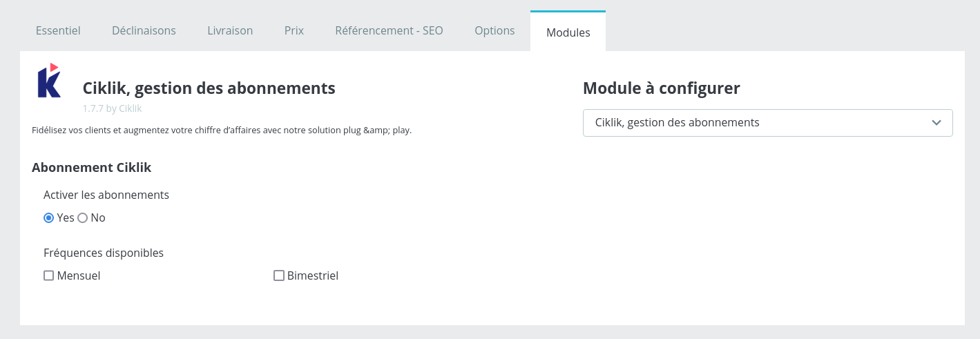Screen dimensions: 980x339
Task: Click the '1.7.7 by Ciklik' version text
Action: (x=112, y=108)
